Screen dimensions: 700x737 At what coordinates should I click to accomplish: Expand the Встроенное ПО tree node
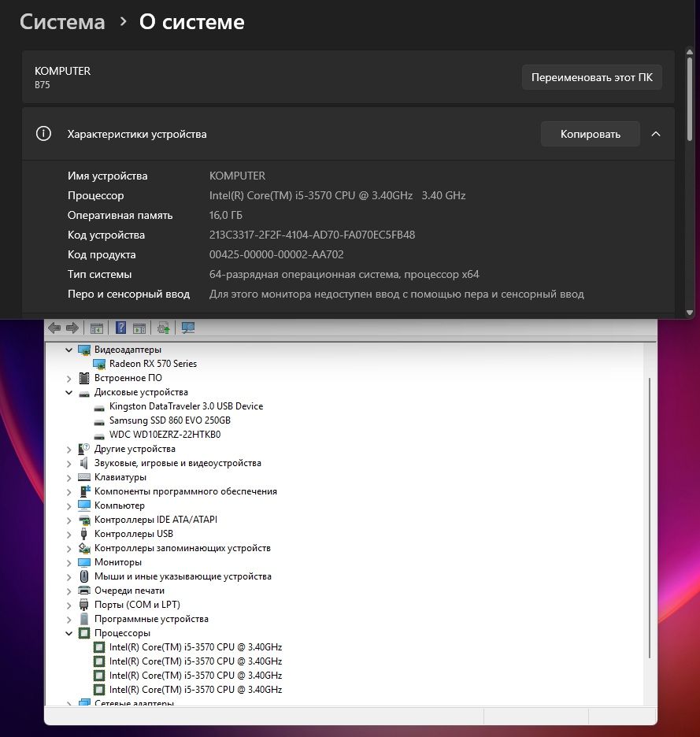(69, 379)
